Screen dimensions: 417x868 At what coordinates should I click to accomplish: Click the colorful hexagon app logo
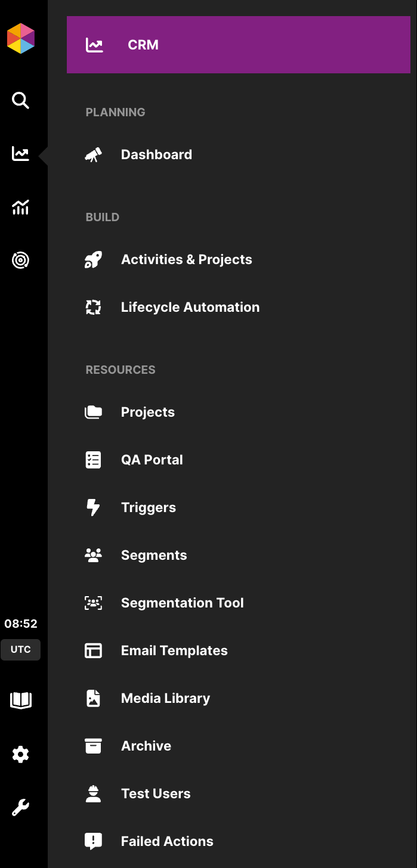point(21,39)
